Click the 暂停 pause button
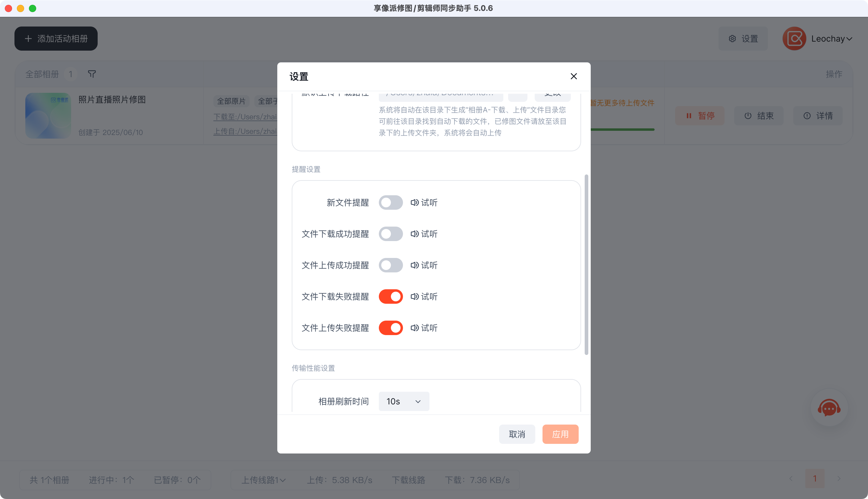The width and height of the screenshot is (868, 499). click(700, 116)
